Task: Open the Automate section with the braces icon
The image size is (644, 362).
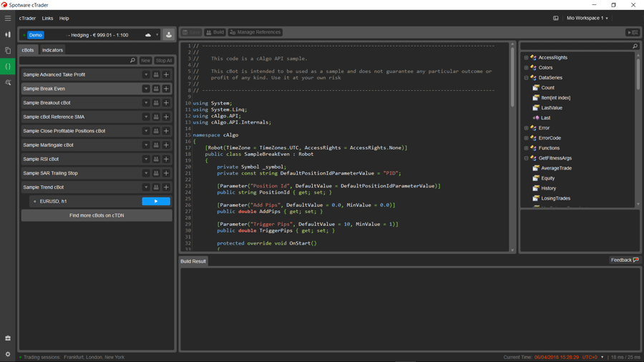Action: [x=8, y=67]
